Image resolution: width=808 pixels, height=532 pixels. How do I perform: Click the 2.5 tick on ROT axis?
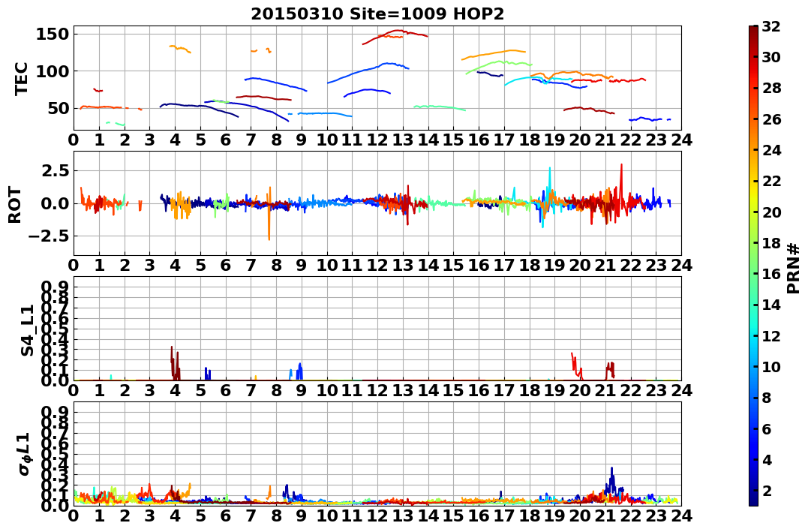(54, 170)
